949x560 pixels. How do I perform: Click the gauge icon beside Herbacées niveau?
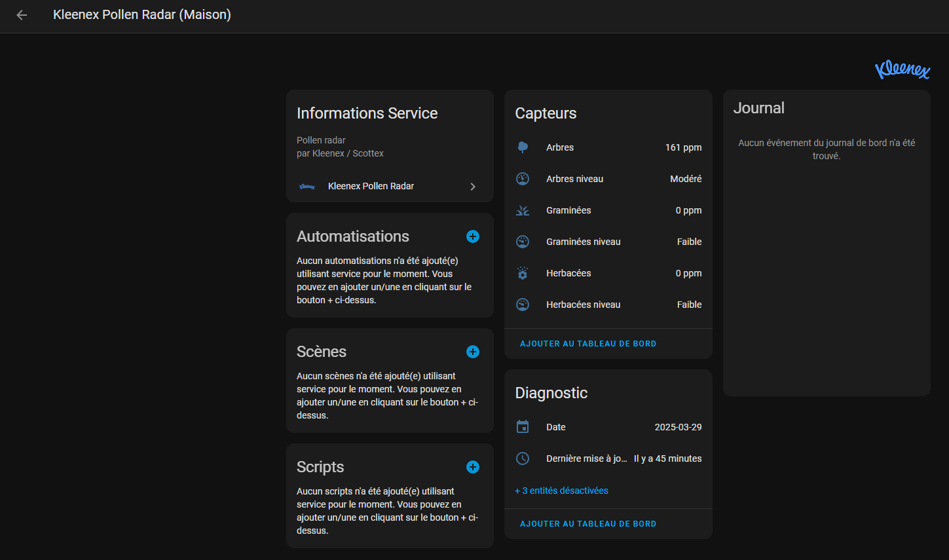[x=523, y=305]
